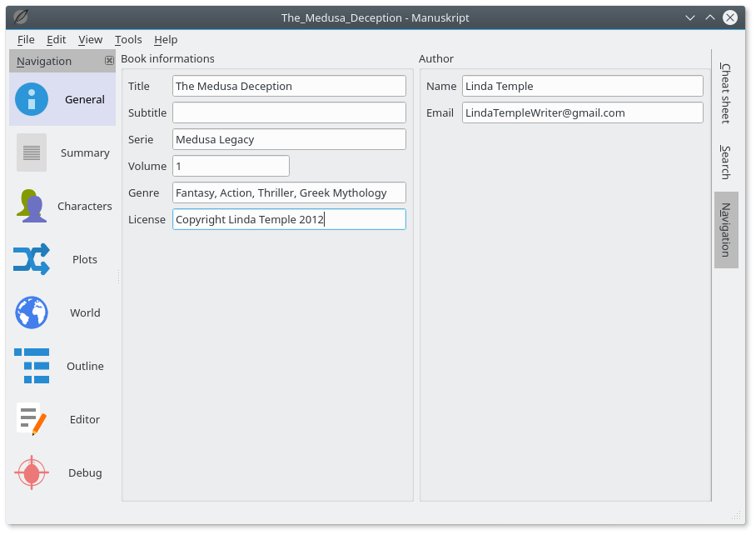The image size is (756, 535).
Task: Switch to the Search side tab
Action: (x=725, y=162)
